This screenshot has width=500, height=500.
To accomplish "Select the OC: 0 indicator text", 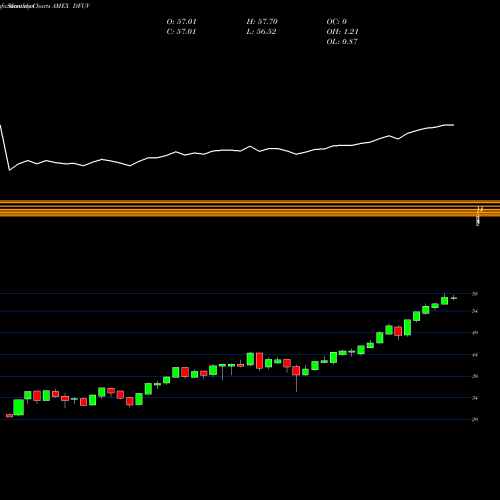I will tap(337, 22).
